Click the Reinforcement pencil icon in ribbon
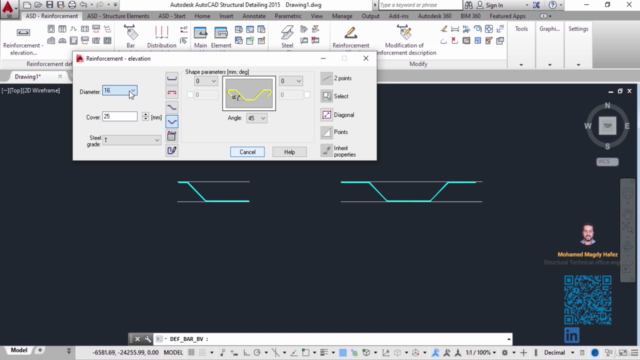This screenshot has height=360, width=640. [x=351, y=33]
